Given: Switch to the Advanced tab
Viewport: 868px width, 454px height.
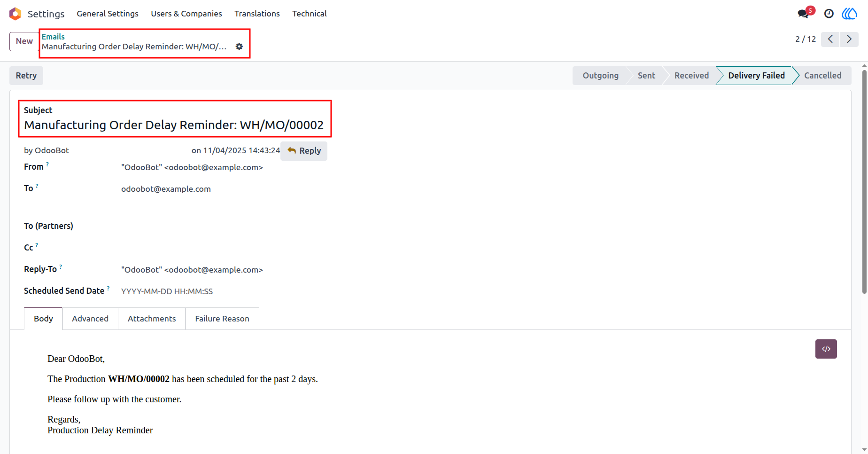Looking at the screenshot, I should click(90, 319).
